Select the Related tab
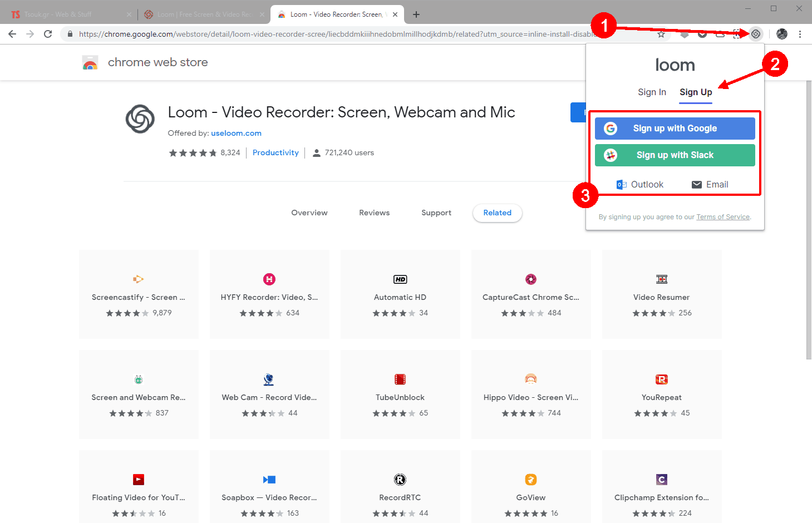 (498, 213)
